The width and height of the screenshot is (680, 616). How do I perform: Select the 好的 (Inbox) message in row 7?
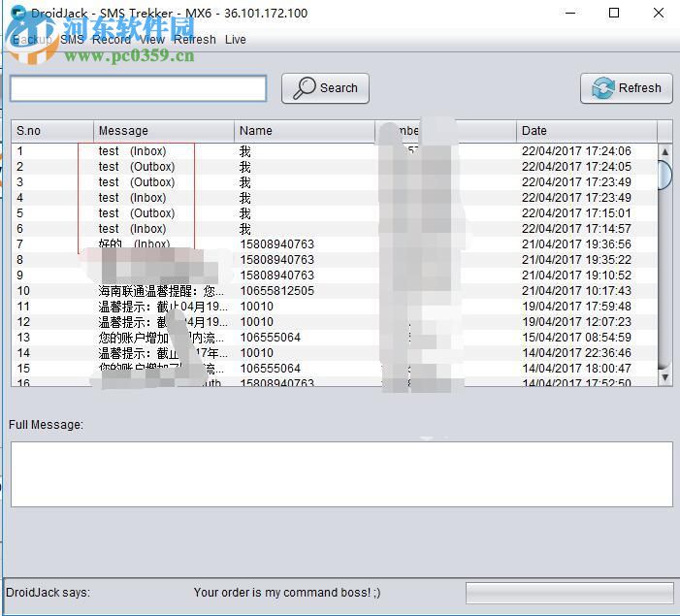[x=134, y=243]
